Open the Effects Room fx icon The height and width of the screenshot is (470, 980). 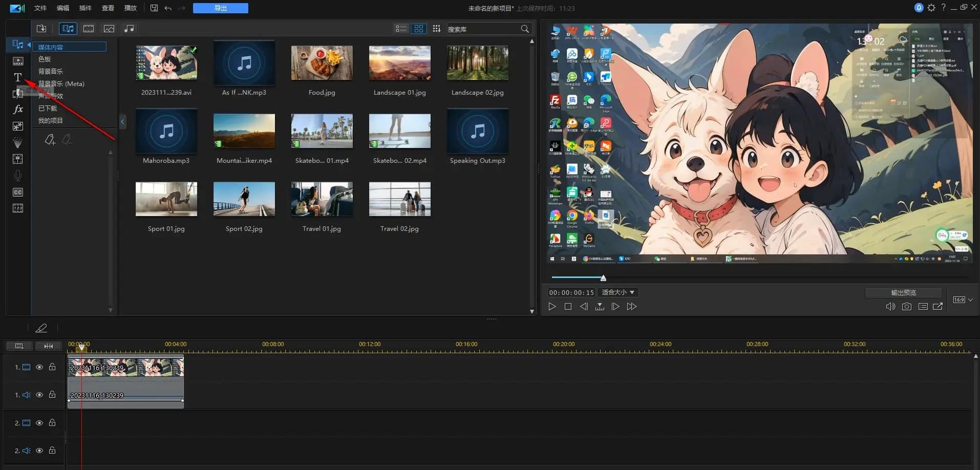pyautogui.click(x=18, y=109)
